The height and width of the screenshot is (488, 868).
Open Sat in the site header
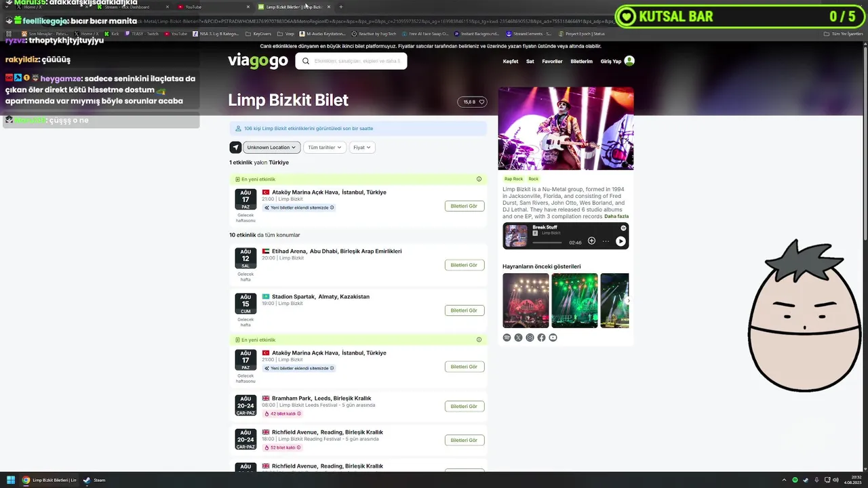(530, 61)
